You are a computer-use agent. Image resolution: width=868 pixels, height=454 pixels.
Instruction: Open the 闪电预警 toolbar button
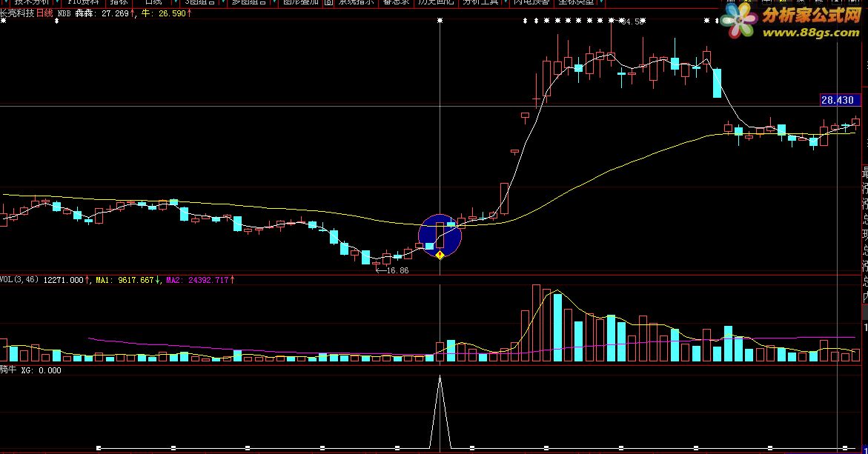point(531,2)
